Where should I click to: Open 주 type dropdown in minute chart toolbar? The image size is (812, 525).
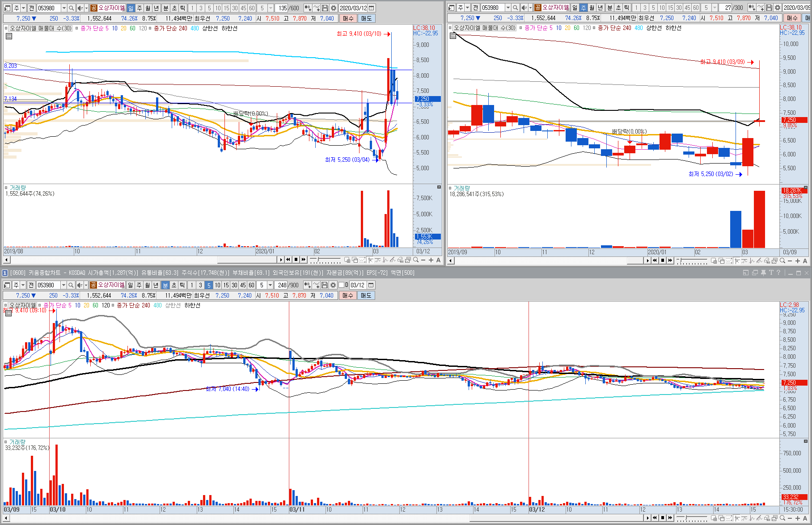pyautogui.click(x=23, y=285)
